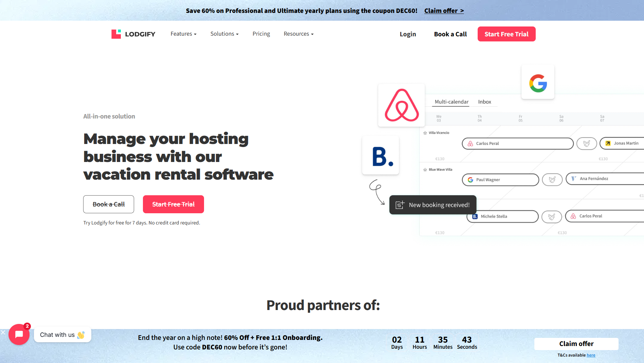Image resolution: width=644 pixels, height=363 pixels.
Task: Click the Booking.com logo card
Action: coord(381,156)
